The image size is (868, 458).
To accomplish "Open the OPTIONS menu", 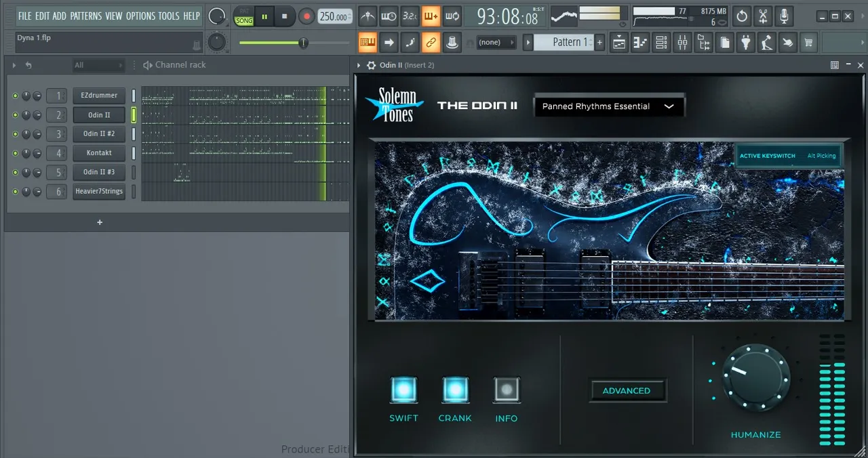I will (x=140, y=16).
